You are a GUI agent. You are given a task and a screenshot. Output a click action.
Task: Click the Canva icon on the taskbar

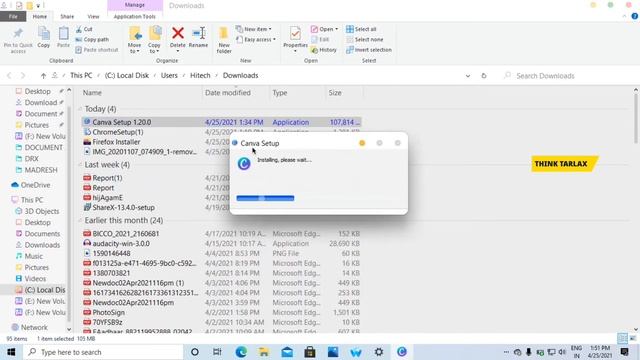pyautogui.click(x=402, y=352)
